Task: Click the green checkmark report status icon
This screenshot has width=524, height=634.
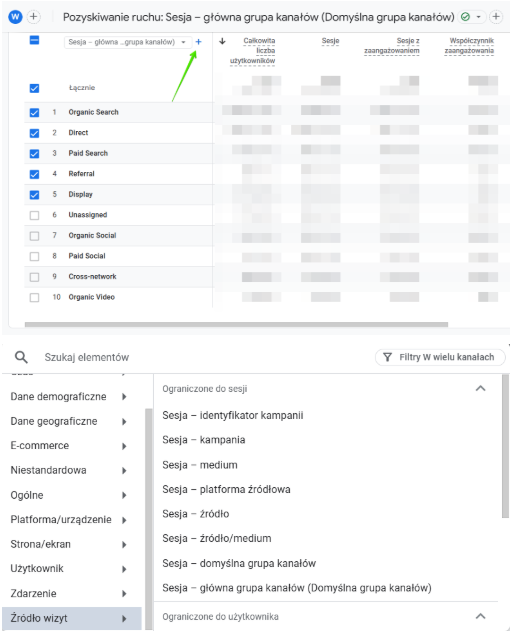Action: pyautogui.click(x=465, y=17)
